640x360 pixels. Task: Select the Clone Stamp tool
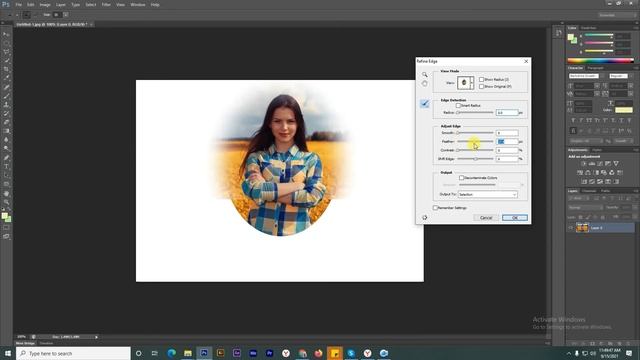[x=7, y=105]
